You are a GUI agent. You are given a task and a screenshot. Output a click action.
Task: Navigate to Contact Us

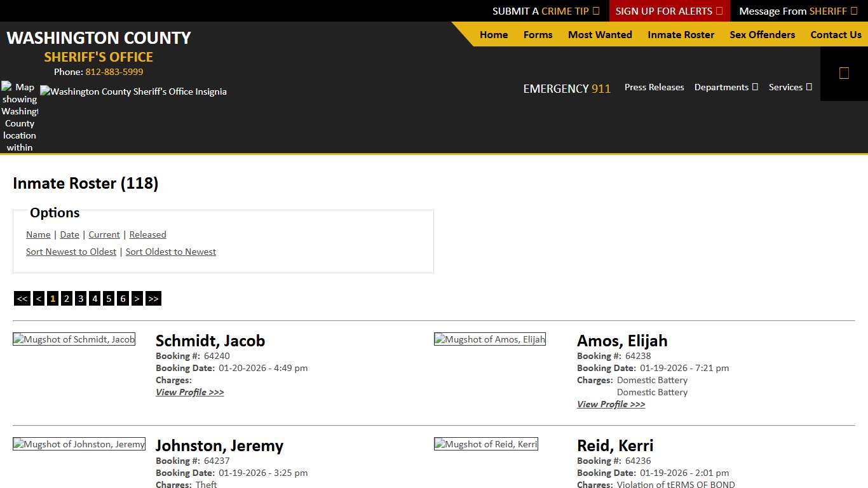click(836, 35)
